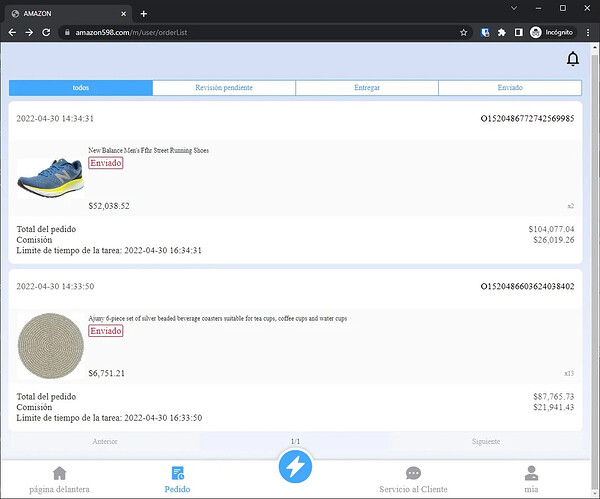This screenshot has width=600, height=499.
Task: Switch to Revisión pendiente tab
Action: (x=224, y=88)
